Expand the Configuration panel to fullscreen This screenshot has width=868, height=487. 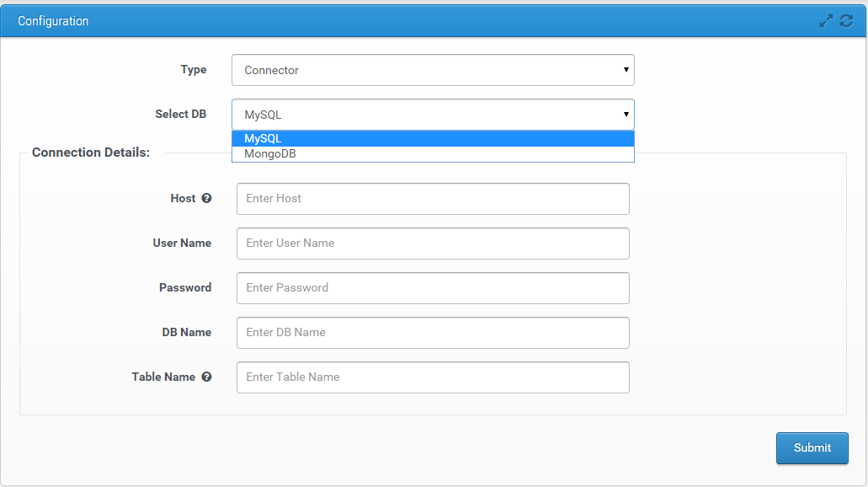826,21
